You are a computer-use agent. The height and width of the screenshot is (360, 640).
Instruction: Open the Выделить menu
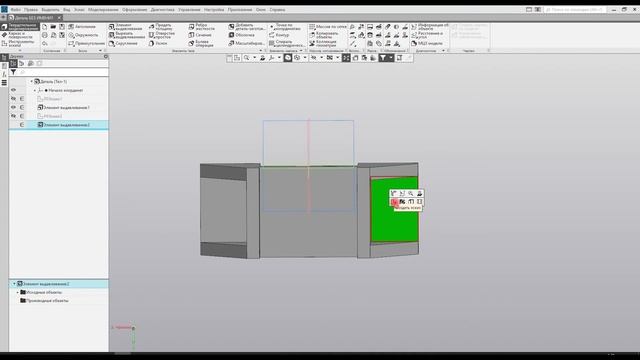50,9
